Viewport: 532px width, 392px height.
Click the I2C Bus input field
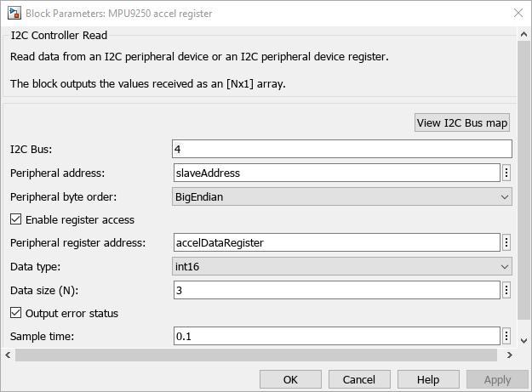tap(342, 149)
